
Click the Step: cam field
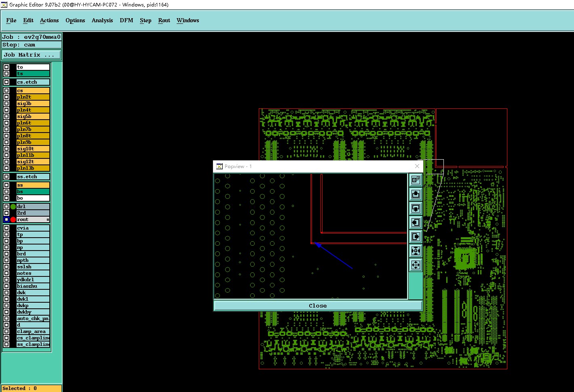point(32,44)
